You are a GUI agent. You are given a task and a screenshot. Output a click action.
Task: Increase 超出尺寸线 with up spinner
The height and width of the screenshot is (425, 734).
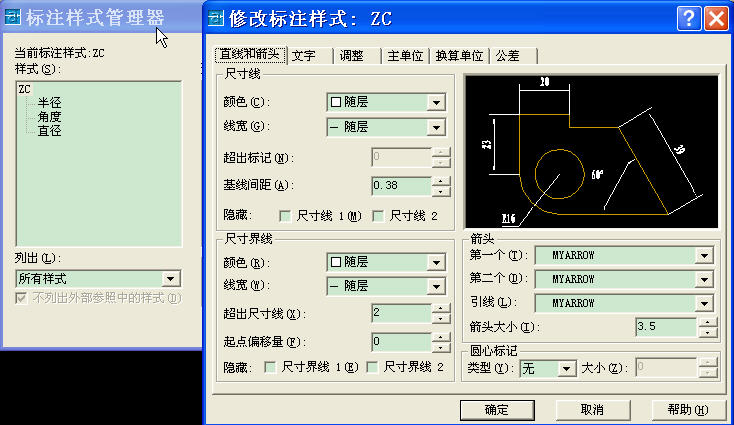point(440,308)
